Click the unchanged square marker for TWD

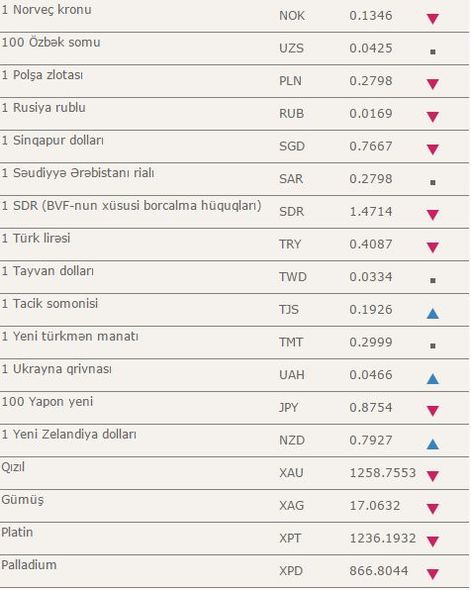(x=433, y=280)
